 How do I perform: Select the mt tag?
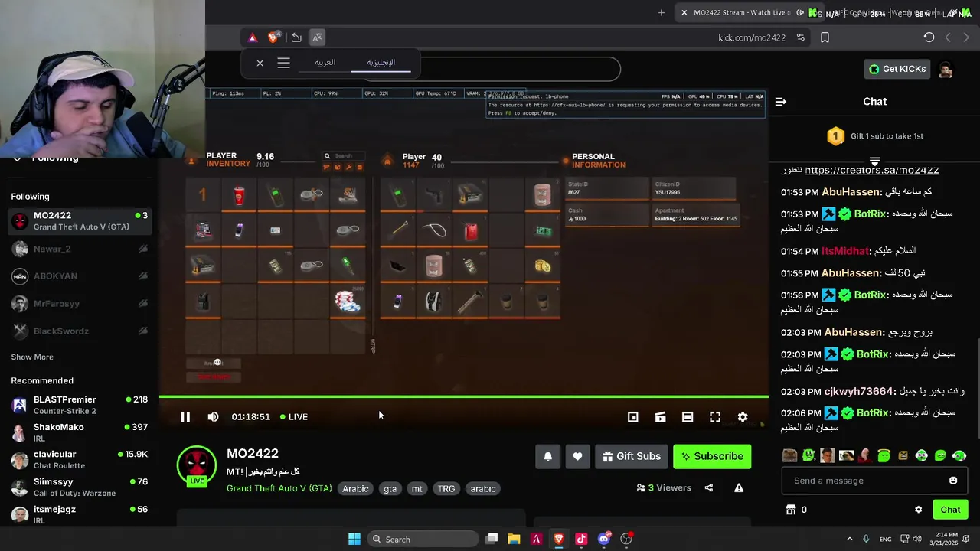pyautogui.click(x=416, y=488)
